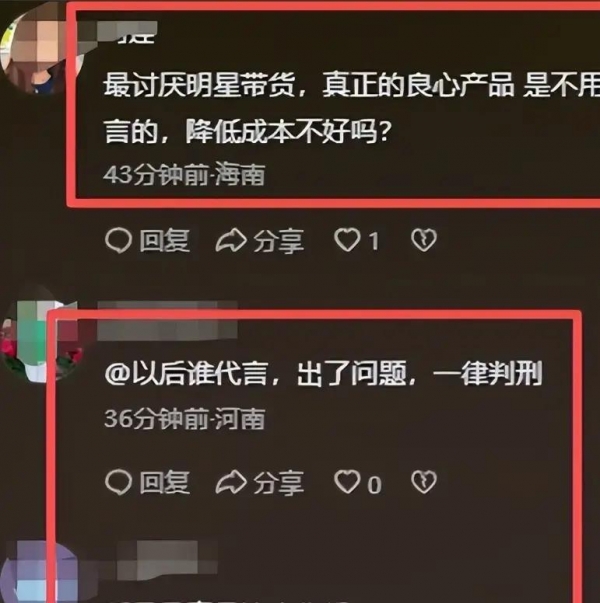Click the 回复 label under the 36分钟前 comment
600x603 pixels.
coord(164,483)
